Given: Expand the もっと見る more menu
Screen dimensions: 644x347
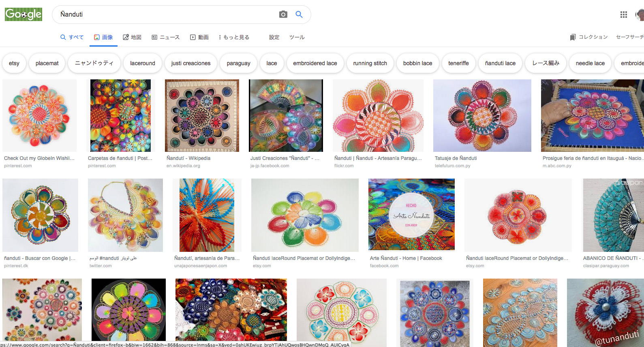Looking at the screenshot, I should pos(234,37).
